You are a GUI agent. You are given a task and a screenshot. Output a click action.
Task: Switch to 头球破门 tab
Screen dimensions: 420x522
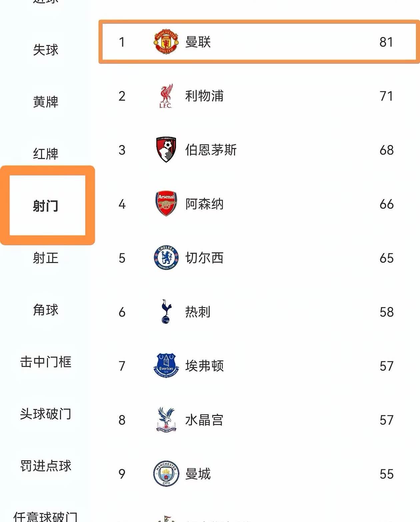46,414
